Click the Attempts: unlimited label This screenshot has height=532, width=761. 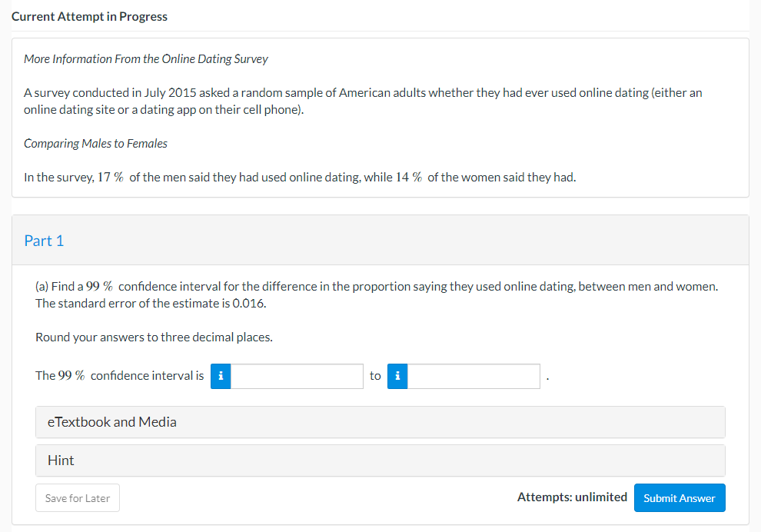pos(572,497)
